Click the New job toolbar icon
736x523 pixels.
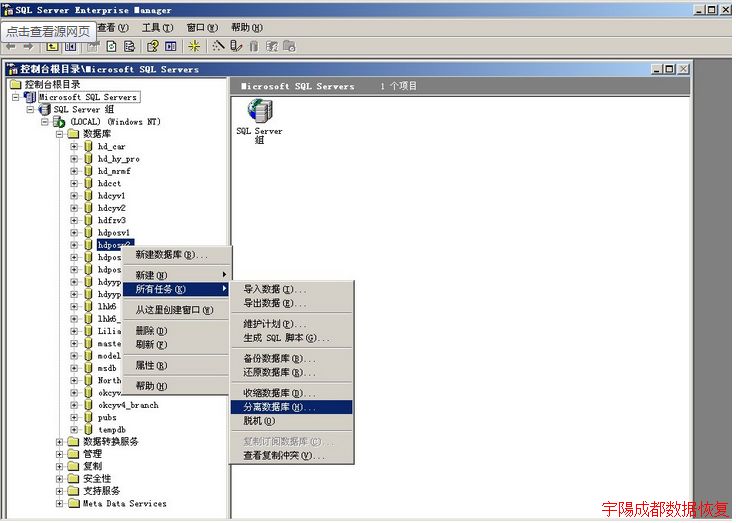coord(290,46)
